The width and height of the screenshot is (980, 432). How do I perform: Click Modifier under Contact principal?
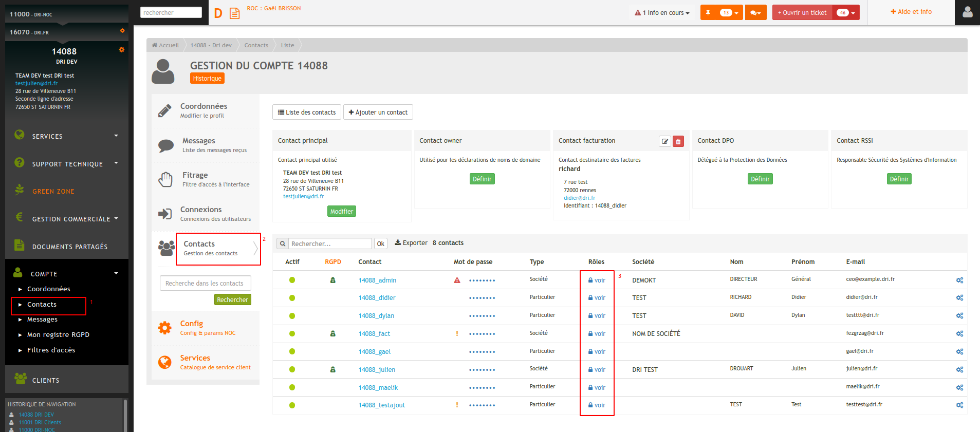[x=342, y=211]
